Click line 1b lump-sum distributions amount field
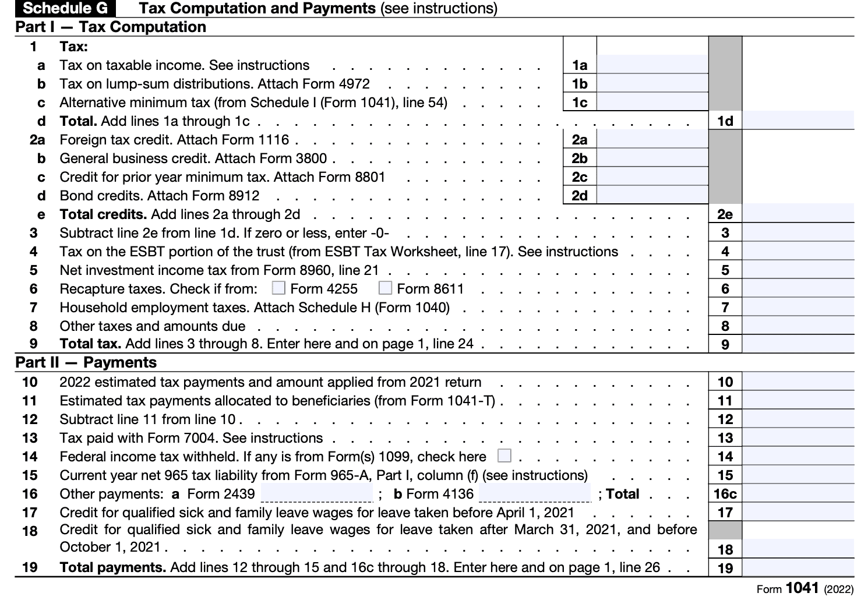Screen dimensions: 868x600 [x=651, y=83]
